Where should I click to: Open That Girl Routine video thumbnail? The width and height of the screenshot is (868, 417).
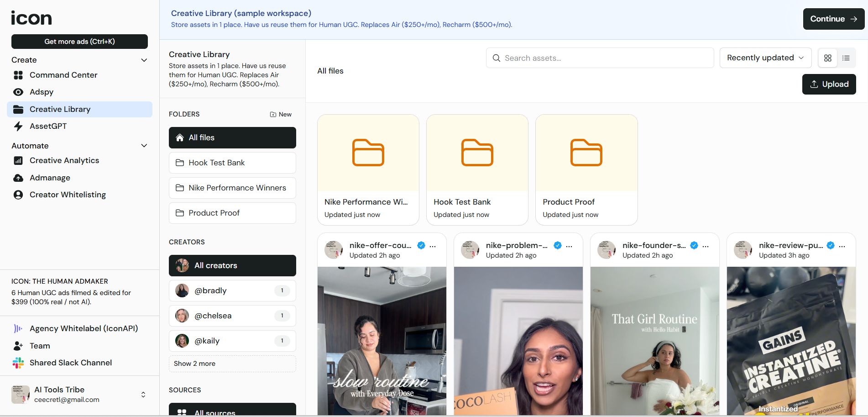point(655,341)
